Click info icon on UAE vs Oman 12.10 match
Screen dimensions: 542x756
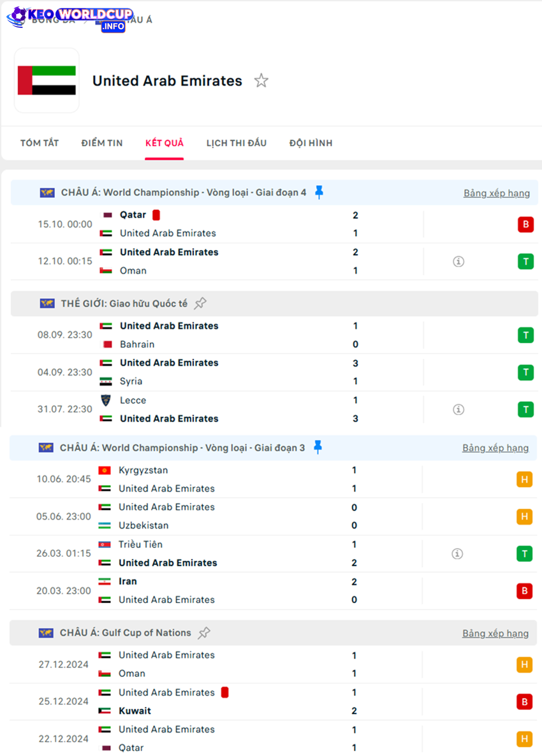click(x=458, y=261)
